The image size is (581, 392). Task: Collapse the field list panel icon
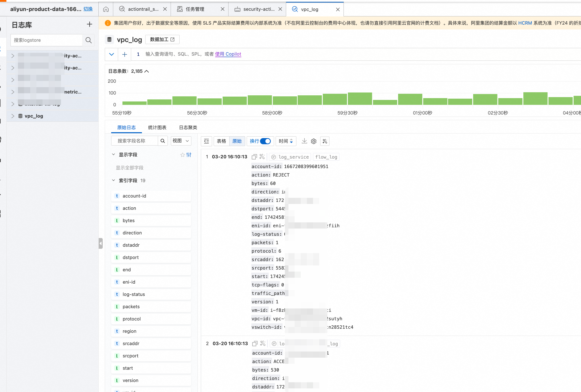206,141
